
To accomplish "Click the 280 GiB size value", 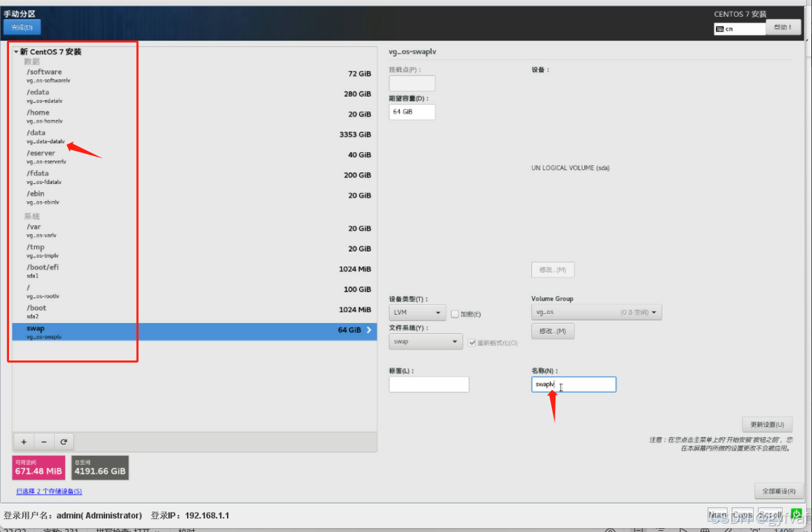I will [357, 94].
